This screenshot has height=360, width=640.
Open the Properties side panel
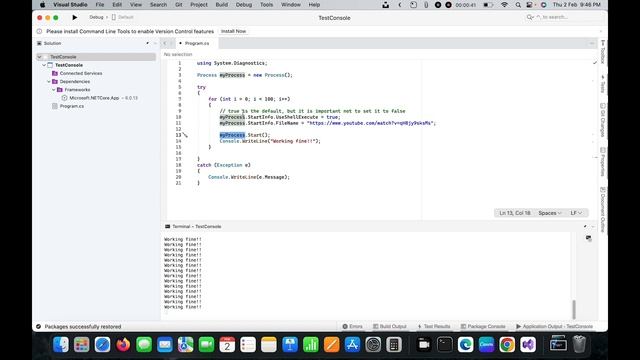(x=603, y=162)
